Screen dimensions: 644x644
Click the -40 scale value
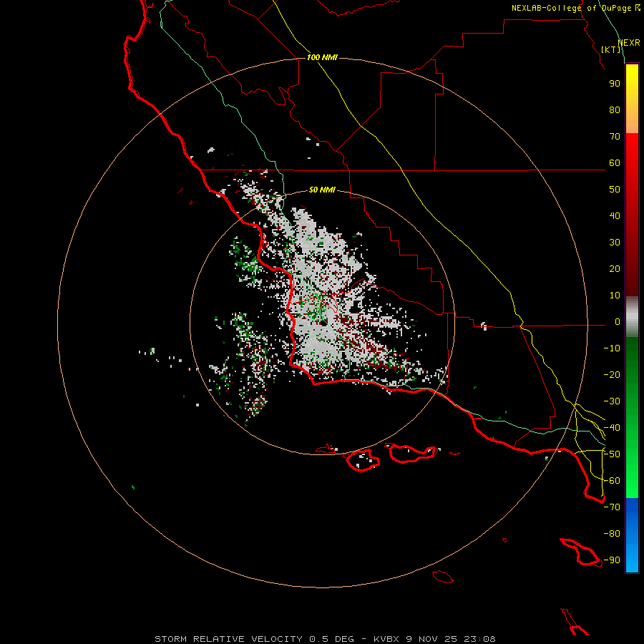coord(612,428)
